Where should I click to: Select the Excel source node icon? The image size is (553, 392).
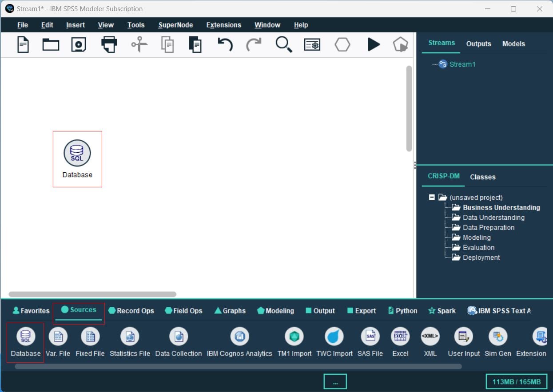point(400,337)
